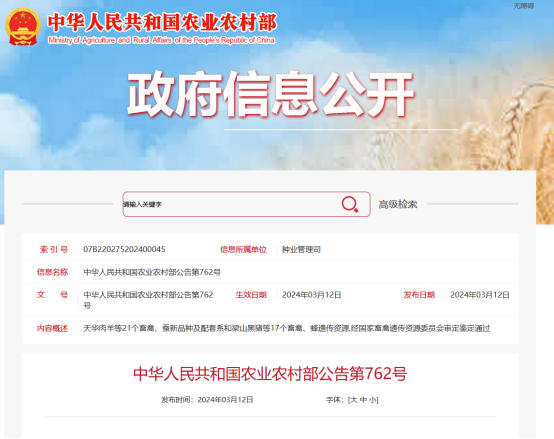Click the 内容概述 summary text

[x=287, y=328]
